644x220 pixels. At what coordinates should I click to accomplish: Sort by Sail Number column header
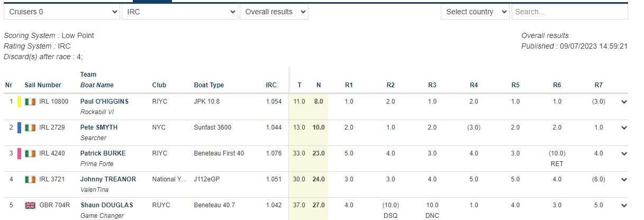click(43, 85)
